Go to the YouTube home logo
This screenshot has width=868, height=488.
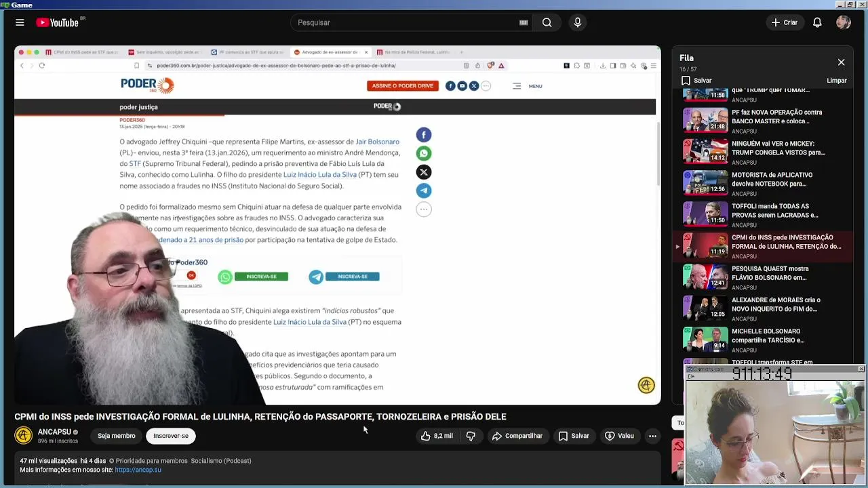point(58,22)
